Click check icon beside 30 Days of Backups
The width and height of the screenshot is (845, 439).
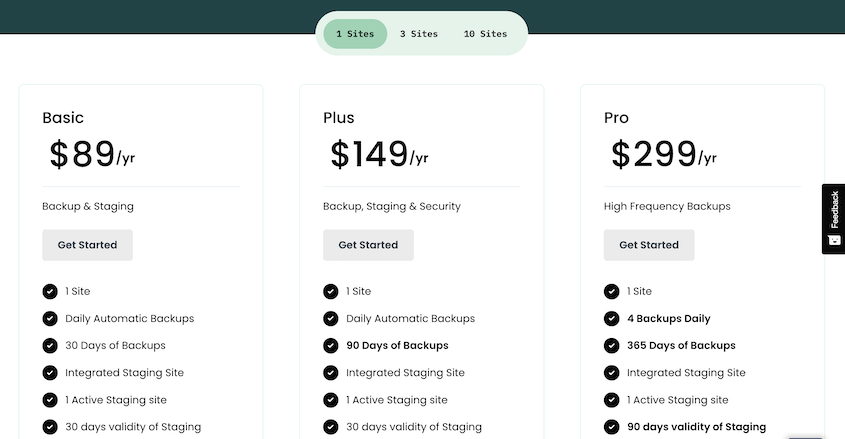coord(50,346)
